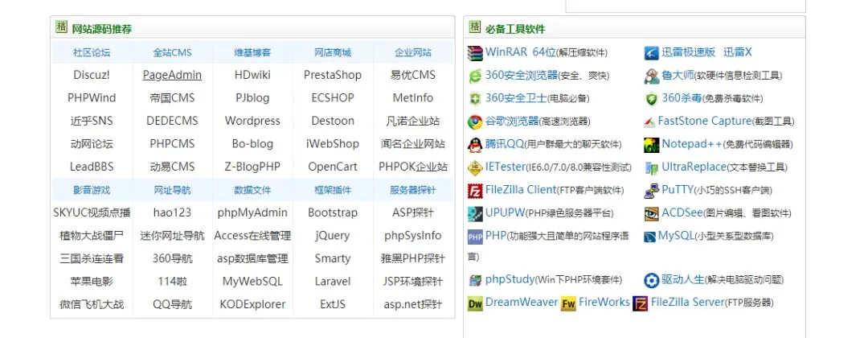
Task: Open the 迅雷X link
Action: click(737, 52)
